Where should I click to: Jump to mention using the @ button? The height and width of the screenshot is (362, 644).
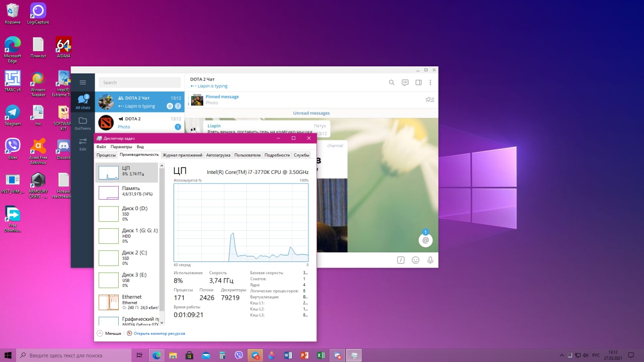coord(426,240)
